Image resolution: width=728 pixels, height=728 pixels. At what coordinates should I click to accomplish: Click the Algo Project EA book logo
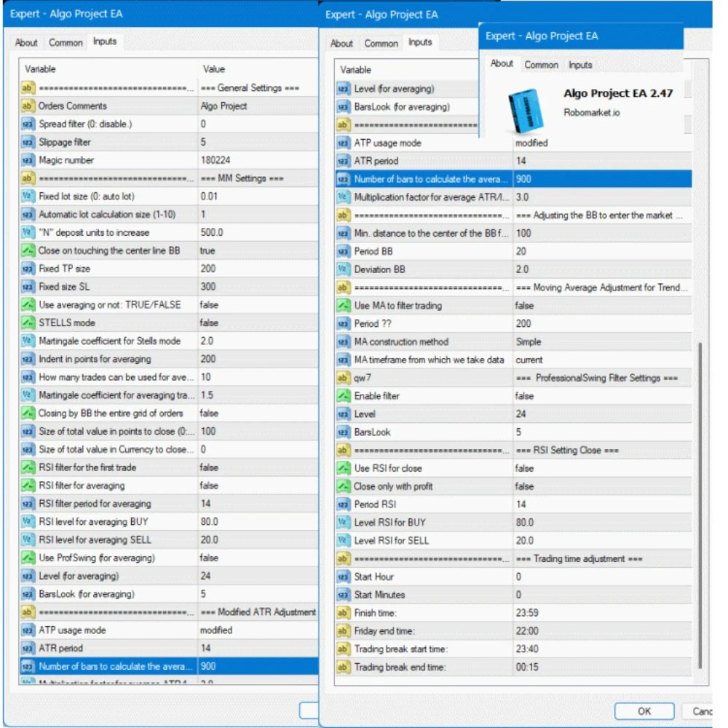(526, 111)
